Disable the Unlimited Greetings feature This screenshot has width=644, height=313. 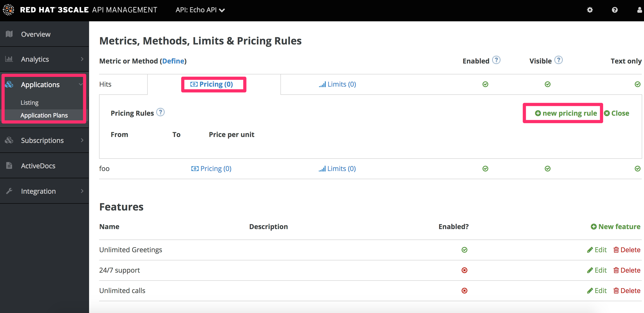(464, 249)
